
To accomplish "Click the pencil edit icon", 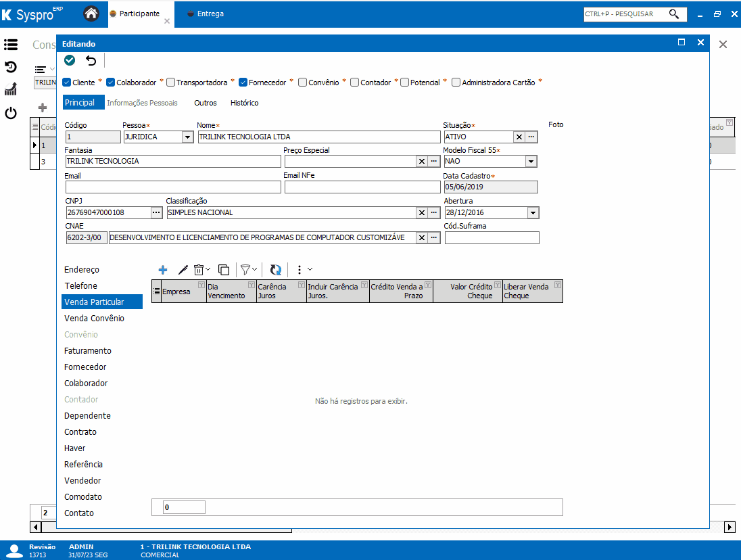I will click(183, 269).
